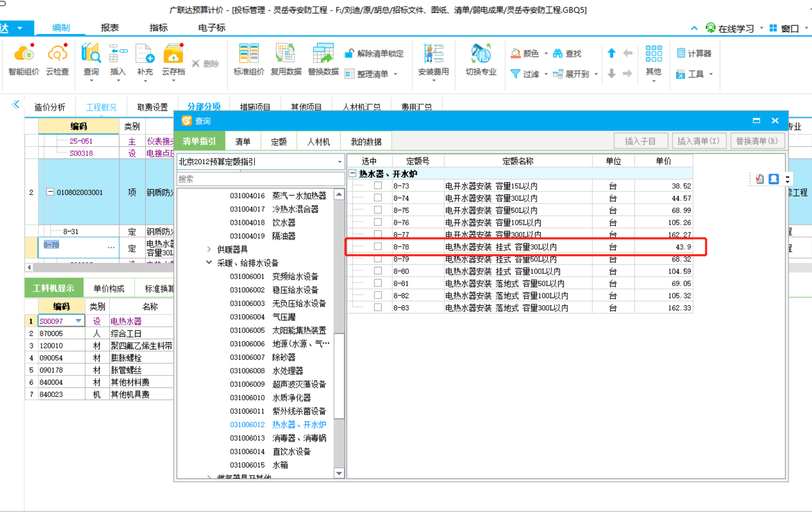Screen dimensions: 812x512
Task: Click 插入子目 button
Action: 641,141
